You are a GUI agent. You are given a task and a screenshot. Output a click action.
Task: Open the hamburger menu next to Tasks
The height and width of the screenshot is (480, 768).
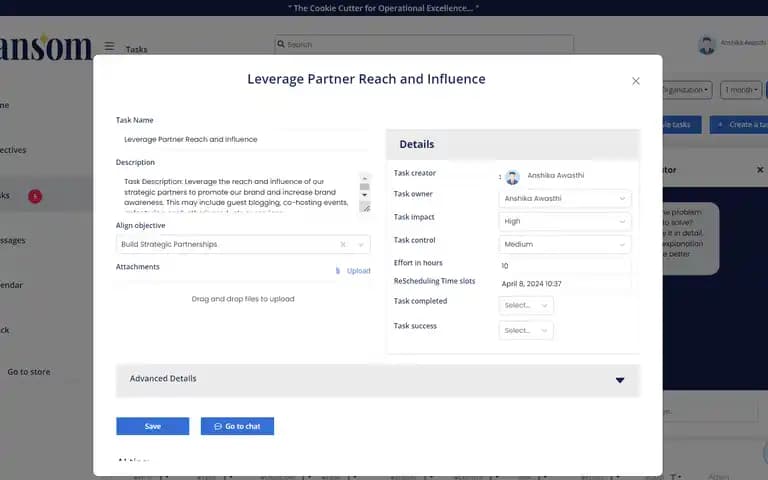(109, 47)
